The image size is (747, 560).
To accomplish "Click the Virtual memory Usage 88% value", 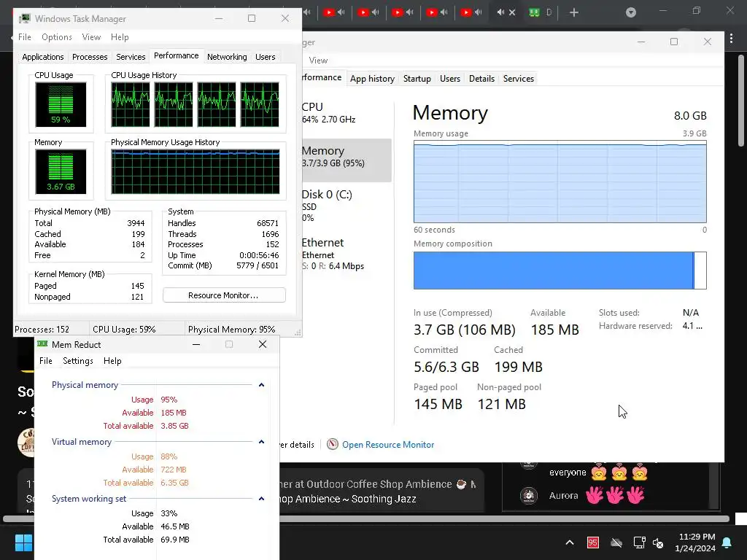I will point(169,456).
